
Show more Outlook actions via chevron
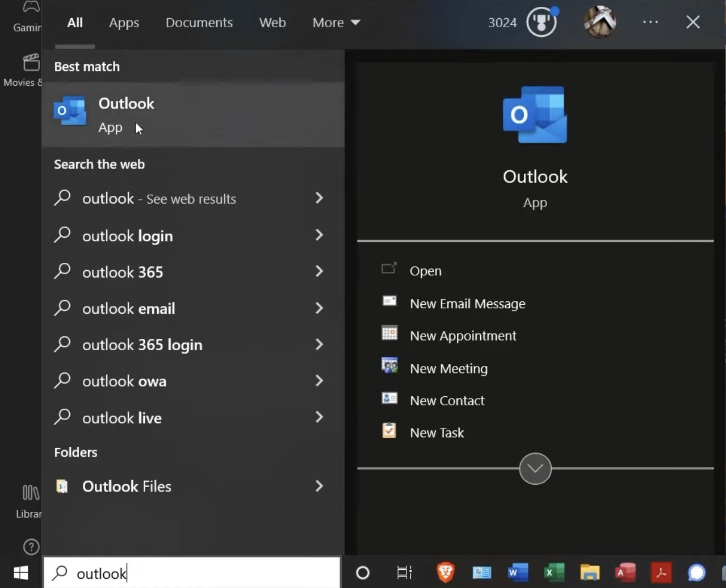click(534, 469)
